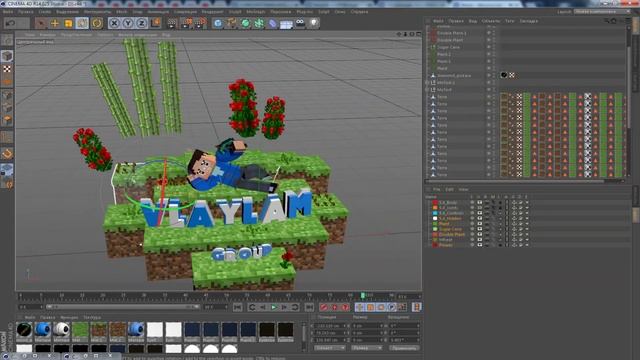Click the Render View clapperboard icon
This screenshot has height=360, width=640.
[x=172, y=23]
